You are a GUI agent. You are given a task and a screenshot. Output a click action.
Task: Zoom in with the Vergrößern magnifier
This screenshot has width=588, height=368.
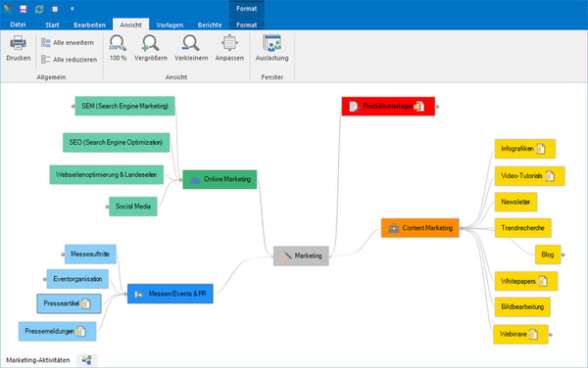pyautogui.click(x=150, y=48)
